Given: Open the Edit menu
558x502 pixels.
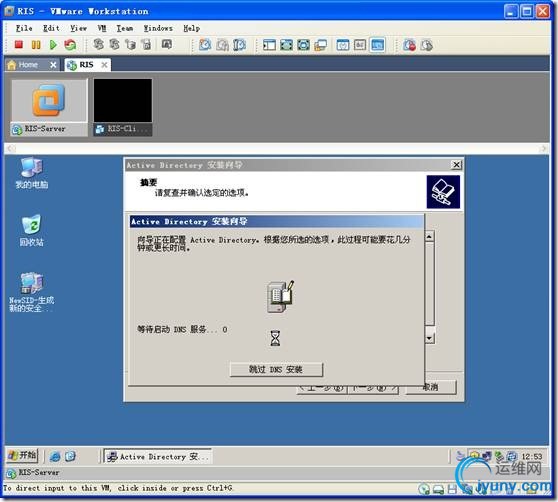Looking at the screenshot, I should point(51,28).
